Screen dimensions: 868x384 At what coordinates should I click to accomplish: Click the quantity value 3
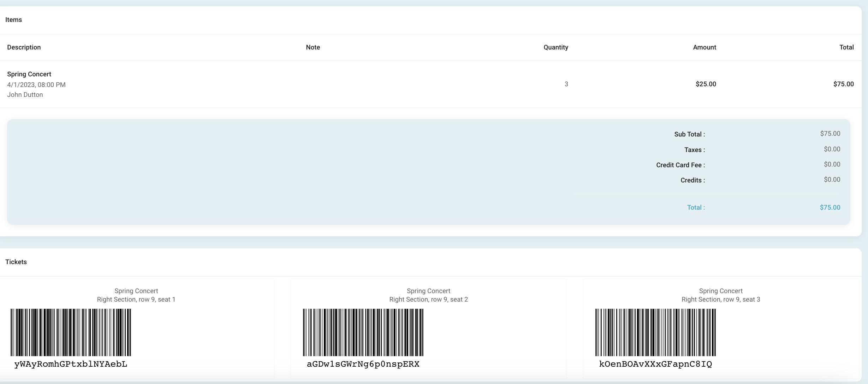coord(566,84)
